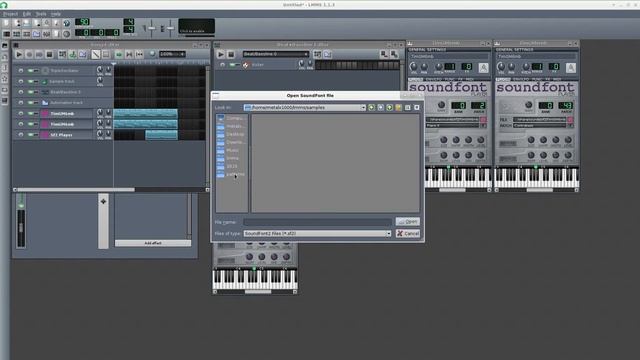Show the Controller Rack from main toolbar
This screenshot has height=360, width=640.
67,34
